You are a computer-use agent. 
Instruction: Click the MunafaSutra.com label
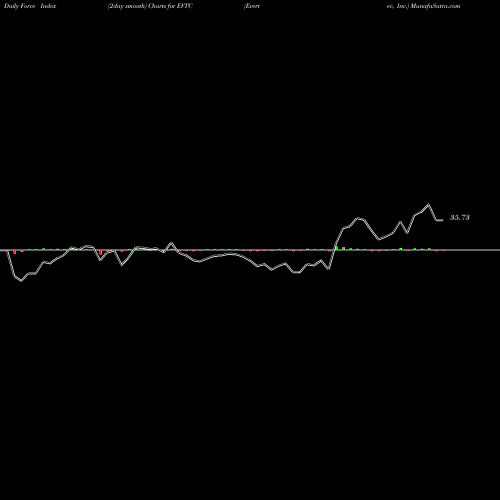(x=435, y=6)
